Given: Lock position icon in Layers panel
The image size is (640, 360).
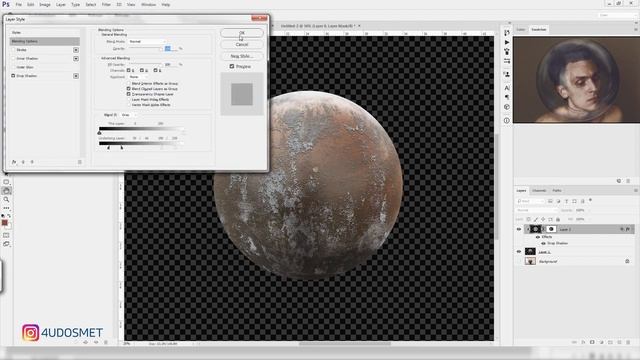Looking at the screenshot, I should [x=543, y=219].
